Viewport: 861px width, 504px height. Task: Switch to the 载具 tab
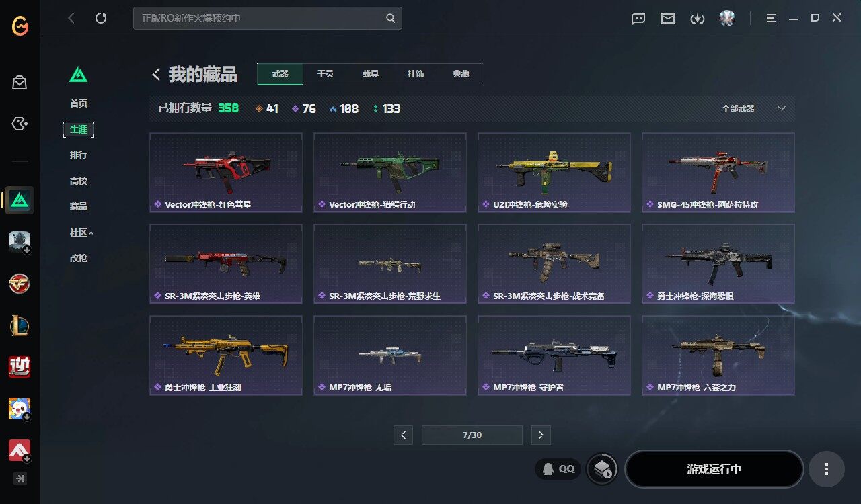click(371, 74)
